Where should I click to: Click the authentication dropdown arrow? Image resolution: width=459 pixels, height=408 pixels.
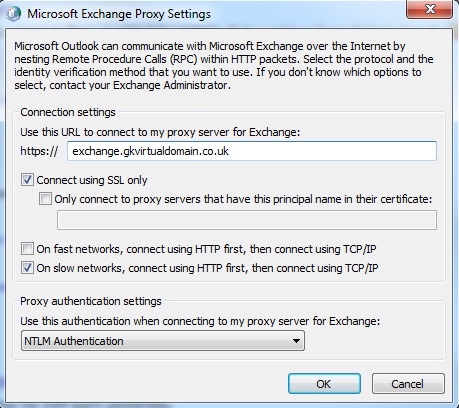(296, 341)
